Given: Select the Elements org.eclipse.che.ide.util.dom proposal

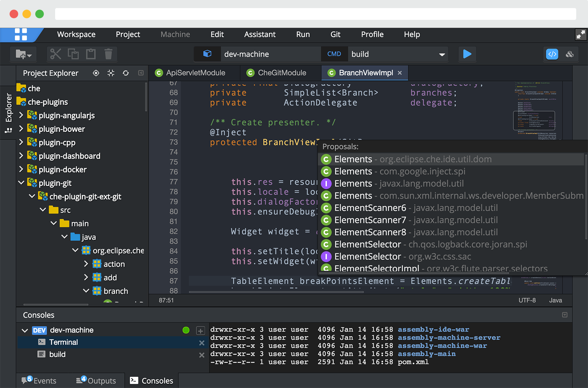Looking at the screenshot, I should (x=404, y=159).
